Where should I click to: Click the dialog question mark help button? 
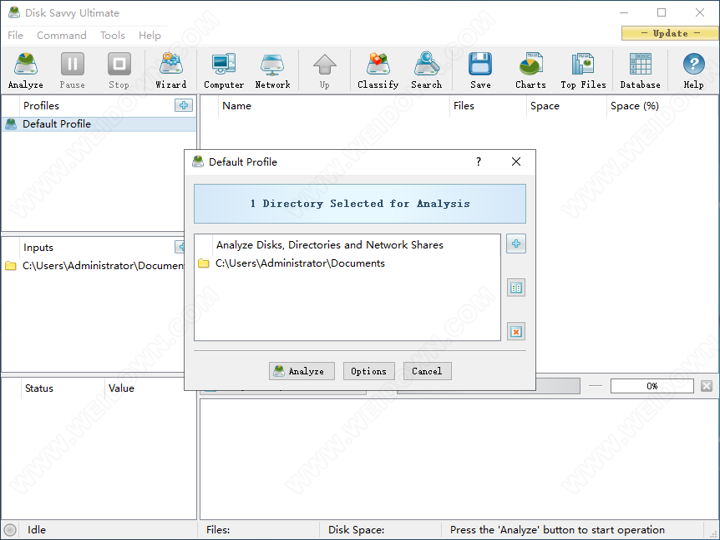coord(478,162)
